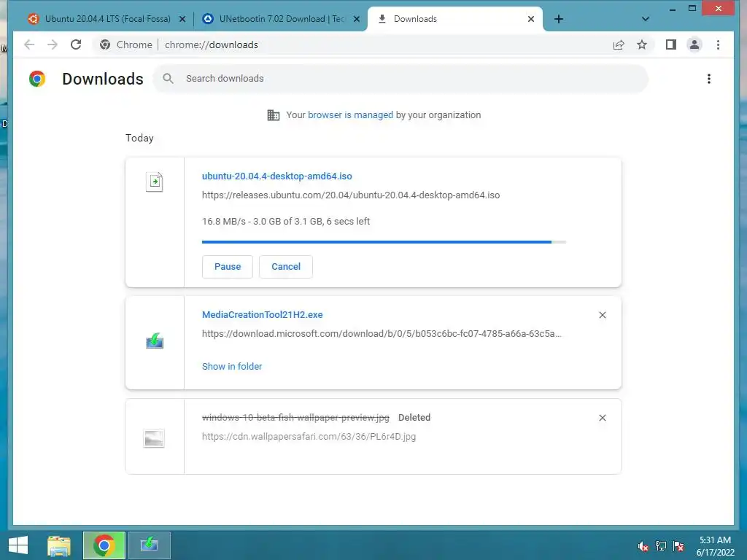Remove the deleted wallpaper entry from list
Viewport: 747px width, 560px height.
(602, 418)
